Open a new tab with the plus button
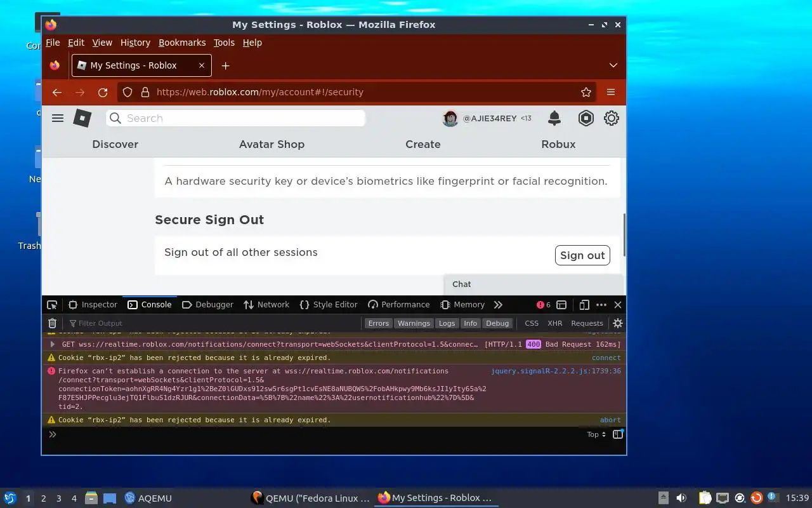This screenshot has height=508, width=812. coord(225,65)
